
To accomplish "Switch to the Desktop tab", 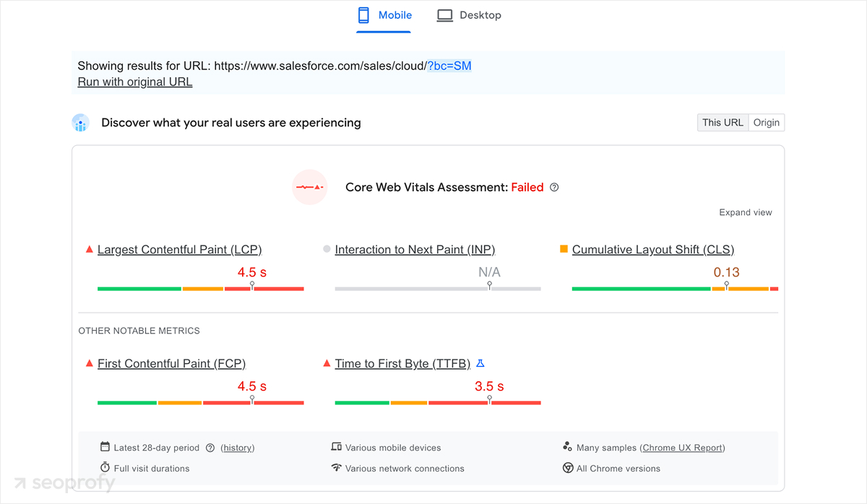I will [469, 15].
